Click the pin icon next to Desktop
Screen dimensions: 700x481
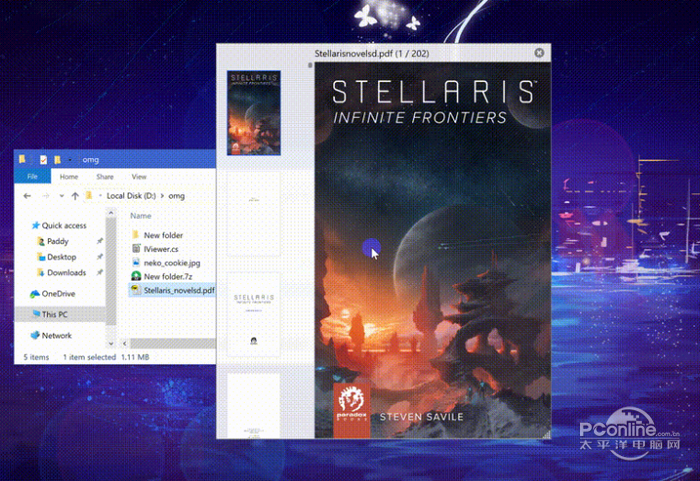(100, 257)
